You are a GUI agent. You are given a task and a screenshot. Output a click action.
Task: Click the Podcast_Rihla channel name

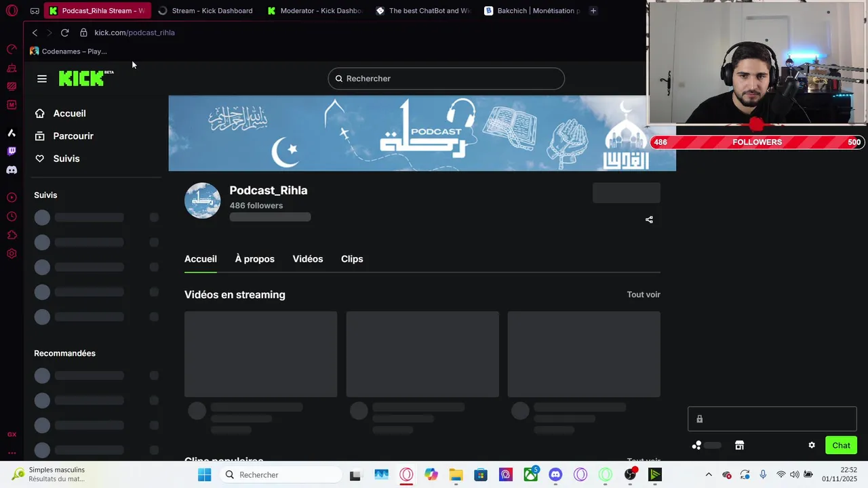tap(269, 190)
